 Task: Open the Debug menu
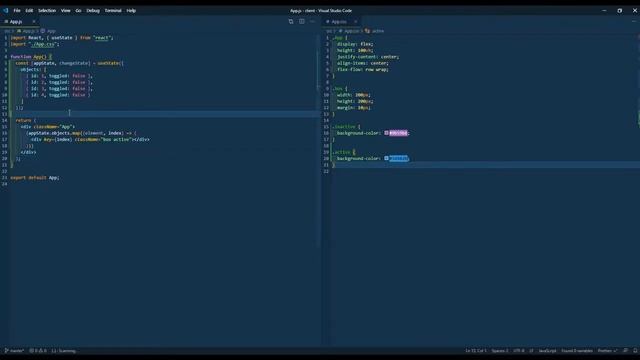click(x=93, y=11)
